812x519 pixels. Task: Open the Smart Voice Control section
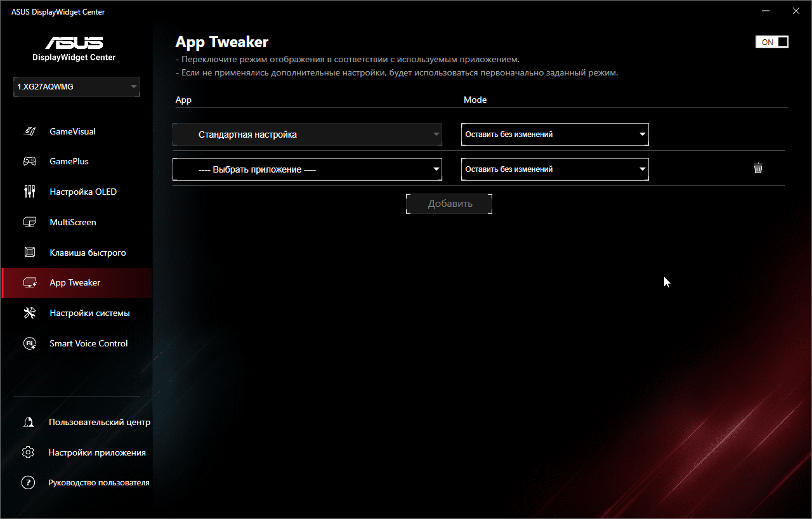coord(77,343)
